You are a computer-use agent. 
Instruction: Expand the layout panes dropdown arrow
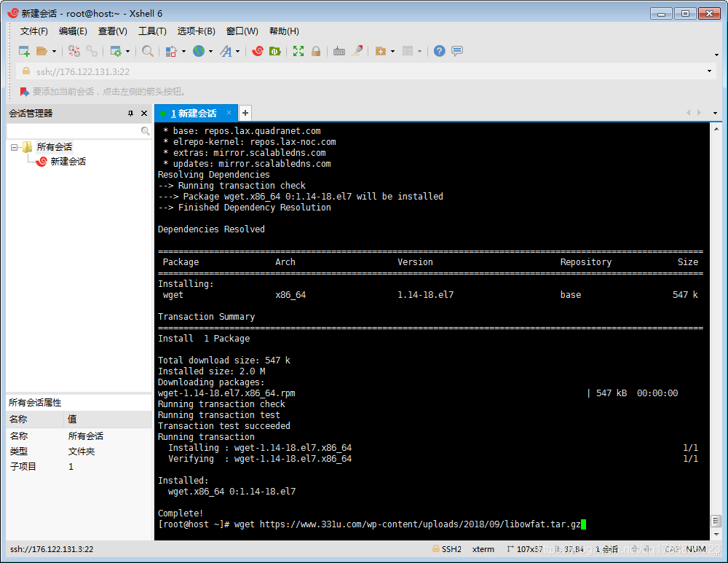pos(420,52)
